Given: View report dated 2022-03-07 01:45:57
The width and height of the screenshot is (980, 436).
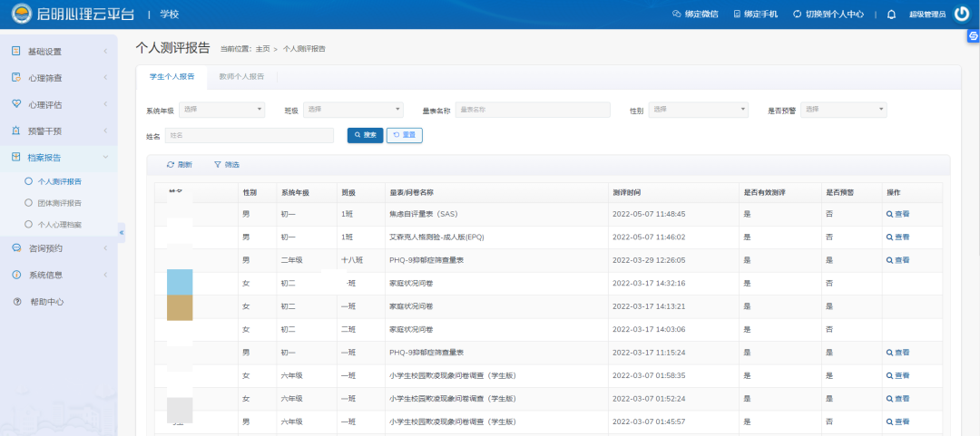Looking at the screenshot, I should (897, 421).
